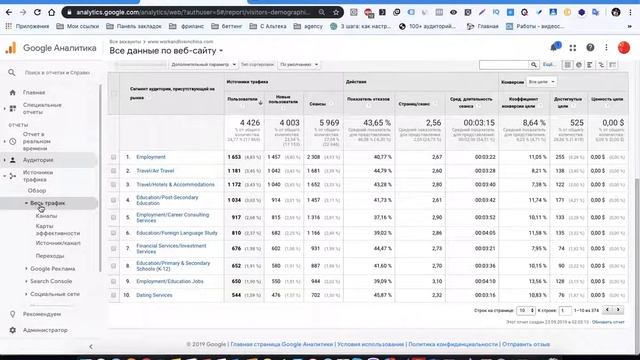Go to next page of table rows
The height and width of the screenshot is (360, 640).
[618, 310]
